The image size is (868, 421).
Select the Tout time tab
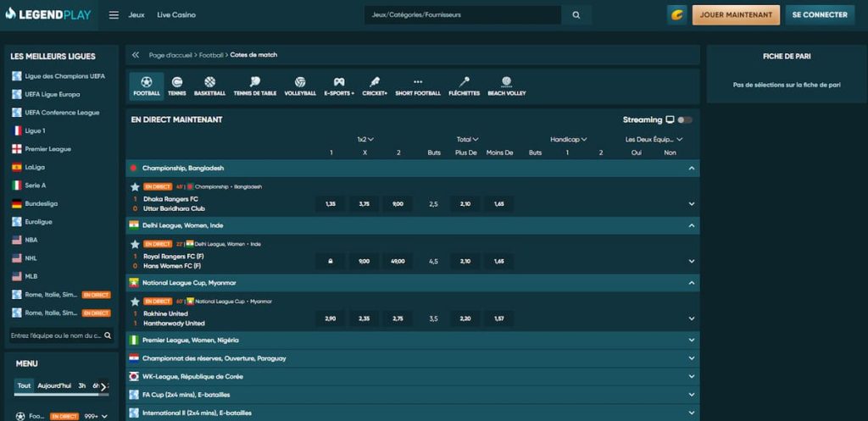(24, 386)
